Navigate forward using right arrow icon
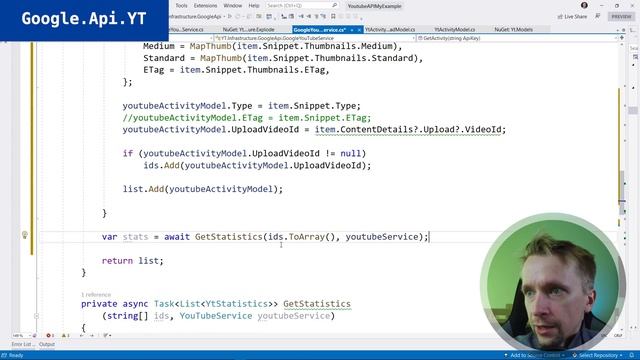This screenshot has height=360, width=640. point(91,336)
